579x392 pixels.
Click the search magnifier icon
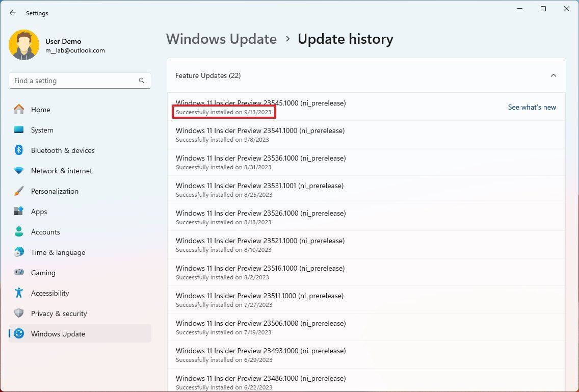point(141,81)
